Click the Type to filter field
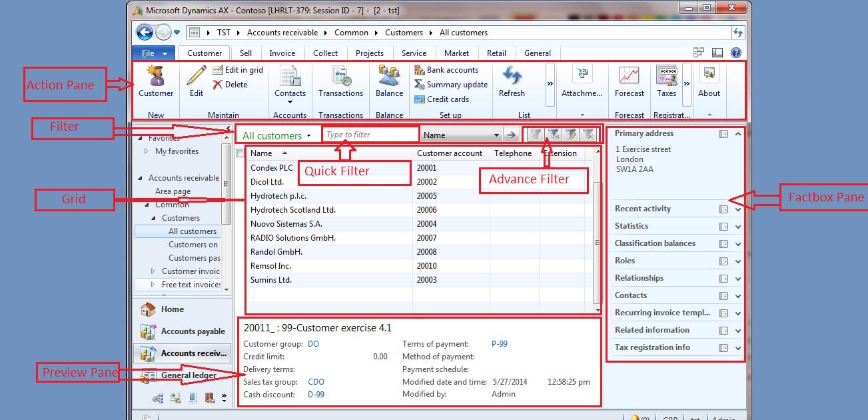Viewport: 868px width, 420px height. [371, 135]
